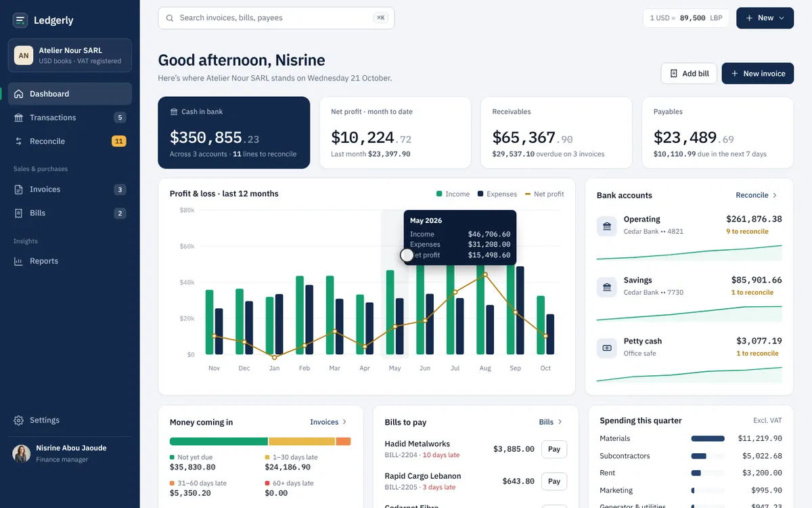Screen dimensions: 812x508
Task: Click the 1 to reconcile link for Savings
Action: [752, 293]
